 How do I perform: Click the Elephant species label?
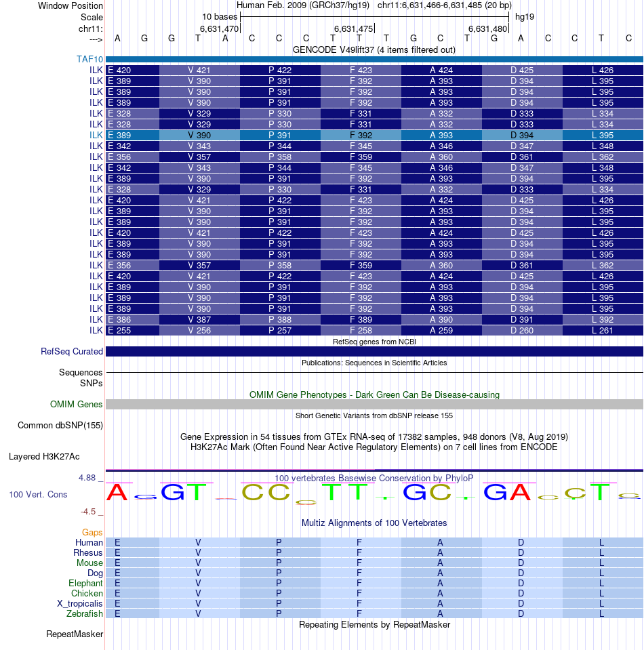[85, 584]
